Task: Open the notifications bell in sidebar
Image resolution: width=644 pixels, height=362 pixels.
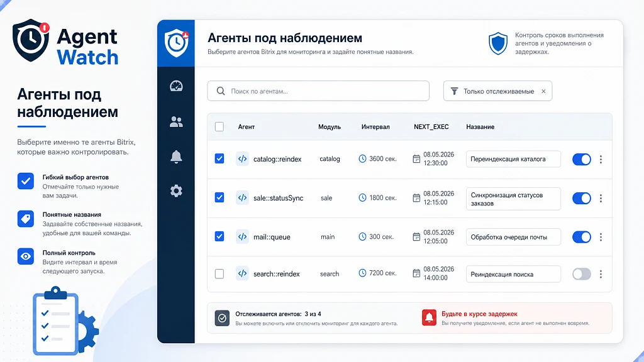Action: coord(176,156)
